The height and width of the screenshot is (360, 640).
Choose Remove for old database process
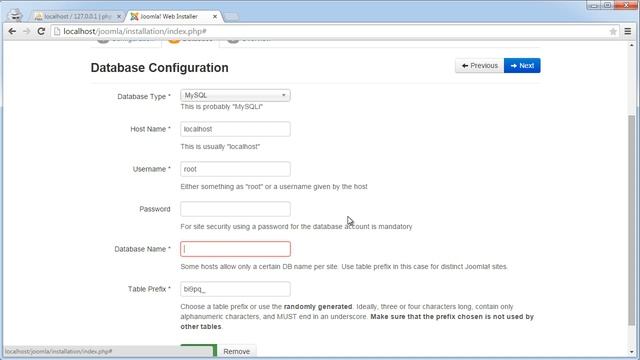tap(236, 351)
